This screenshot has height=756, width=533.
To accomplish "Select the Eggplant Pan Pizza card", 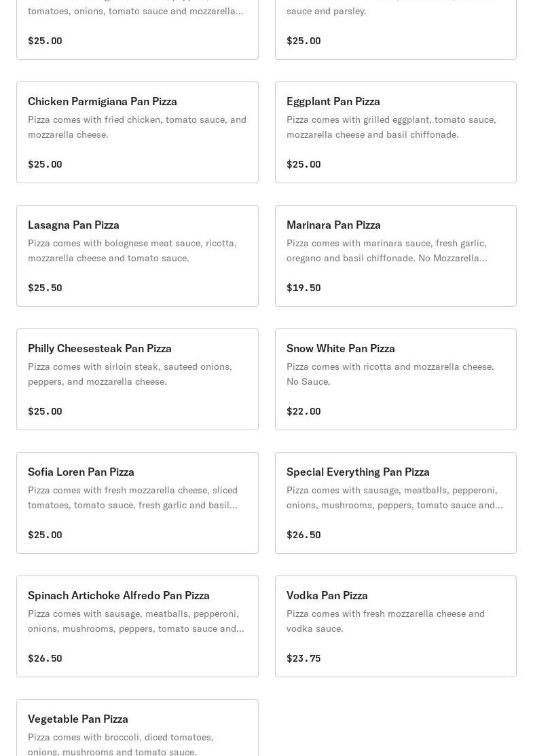I will (x=395, y=132).
